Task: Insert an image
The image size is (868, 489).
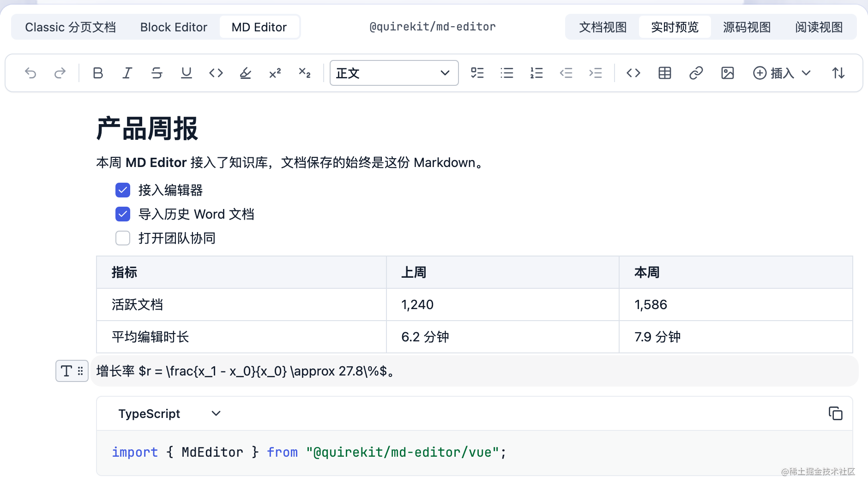Action: pyautogui.click(x=728, y=73)
